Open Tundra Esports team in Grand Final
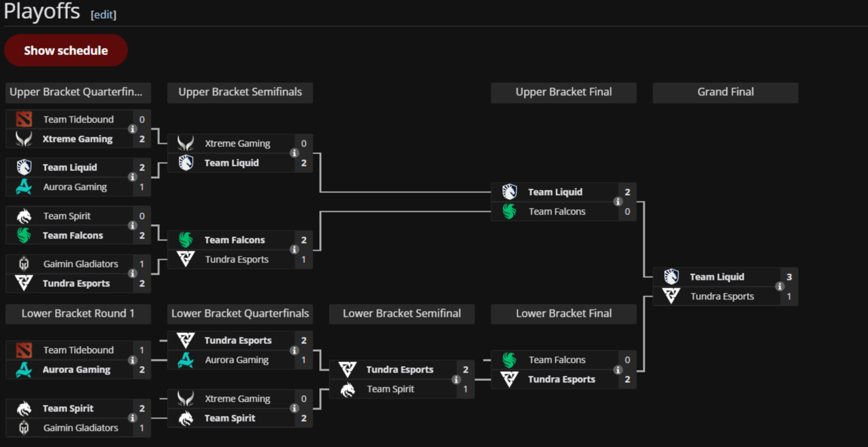 tap(722, 296)
